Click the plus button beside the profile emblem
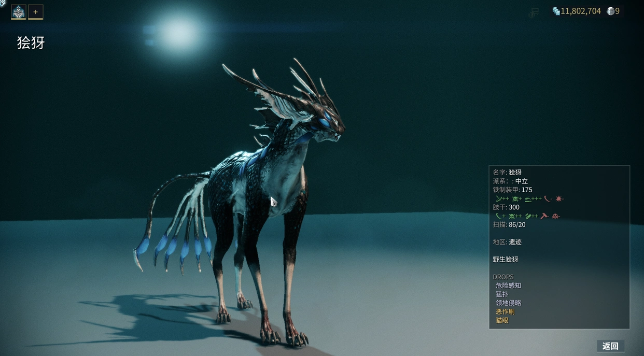 [x=35, y=12]
